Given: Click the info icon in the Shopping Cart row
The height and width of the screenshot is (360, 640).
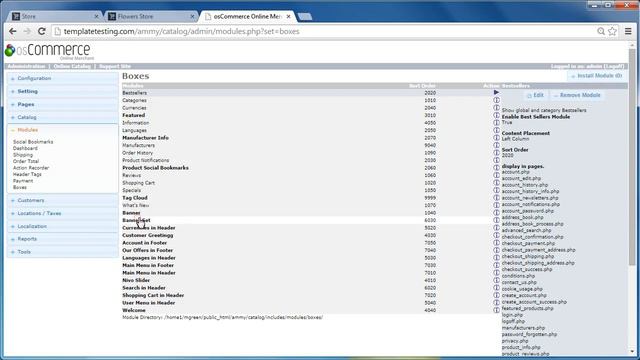Looking at the screenshot, I should (x=496, y=182).
